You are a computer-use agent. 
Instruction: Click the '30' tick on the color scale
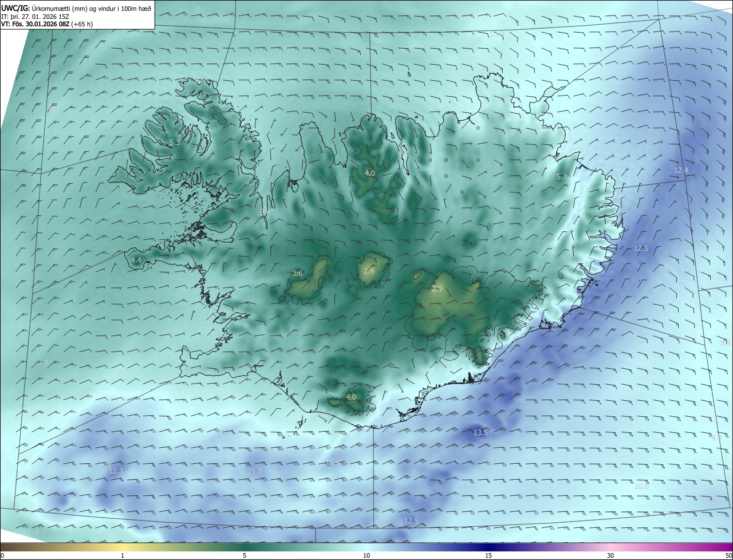[x=610, y=555]
